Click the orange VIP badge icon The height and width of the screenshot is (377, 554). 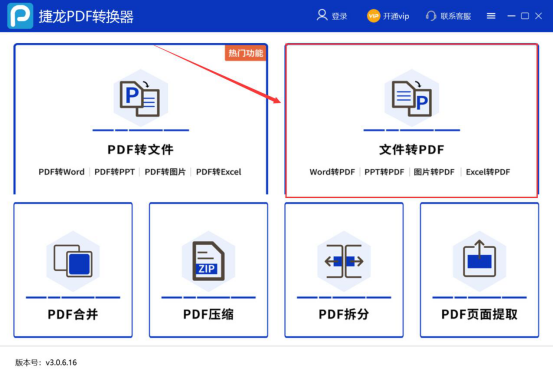[373, 16]
